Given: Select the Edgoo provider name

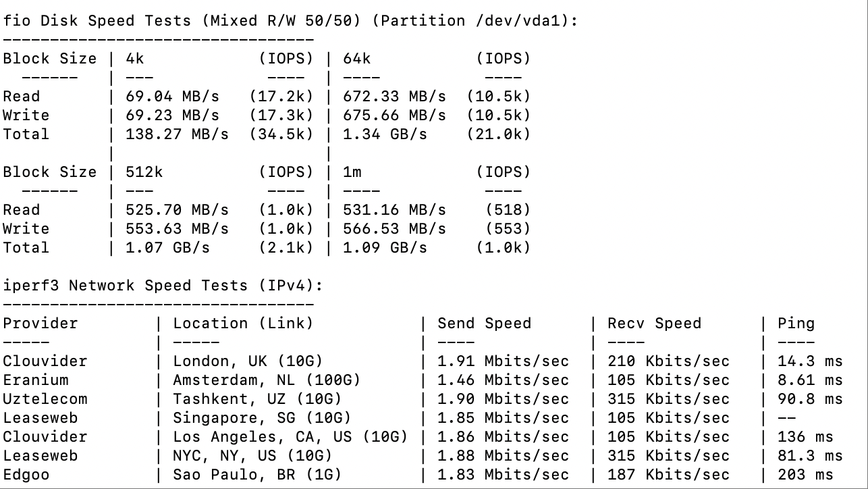Looking at the screenshot, I should pyautogui.click(x=26, y=475).
